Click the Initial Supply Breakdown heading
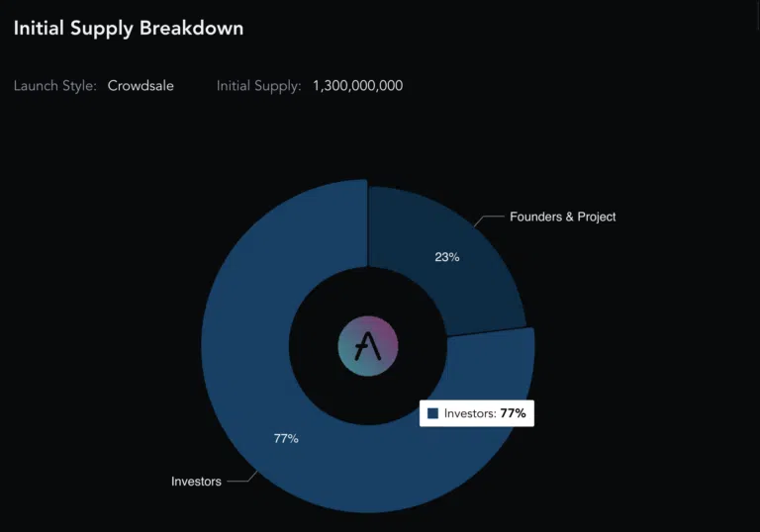The width and height of the screenshot is (760, 532). click(x=129, y=28)
